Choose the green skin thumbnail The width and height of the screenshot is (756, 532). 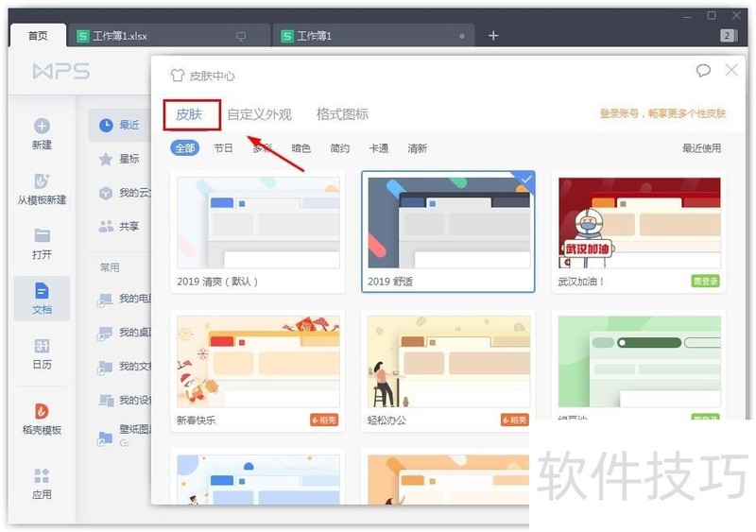[640, 361]
